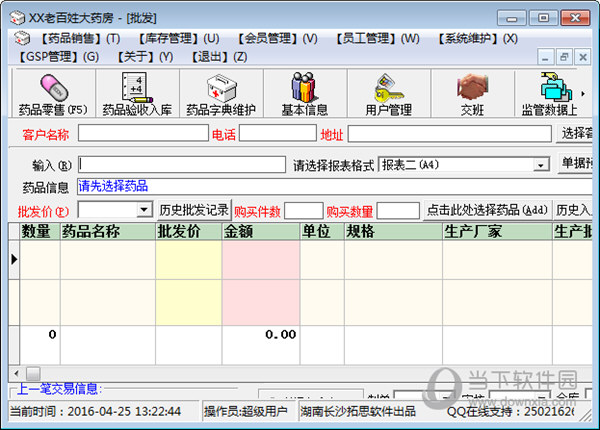Open 【库存管理】(U) menu
The width and height of the screenshot is (600, 430).
pos(178,38)
